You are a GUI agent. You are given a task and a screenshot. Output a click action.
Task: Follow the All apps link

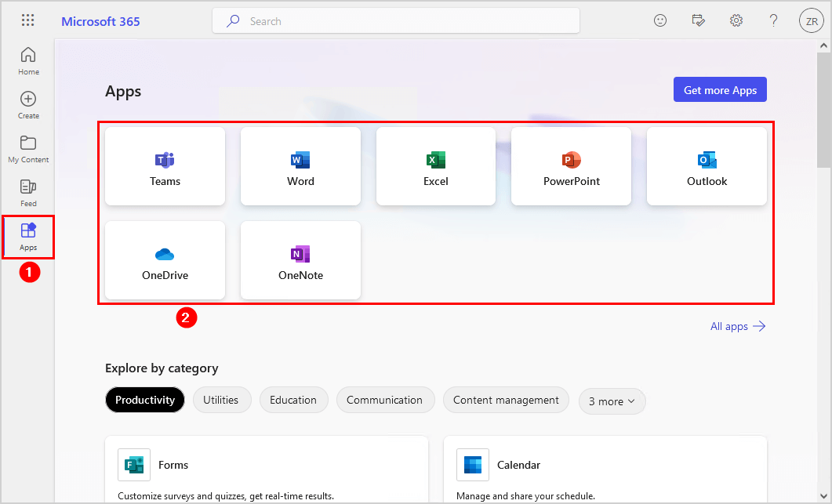click(737, 326)
